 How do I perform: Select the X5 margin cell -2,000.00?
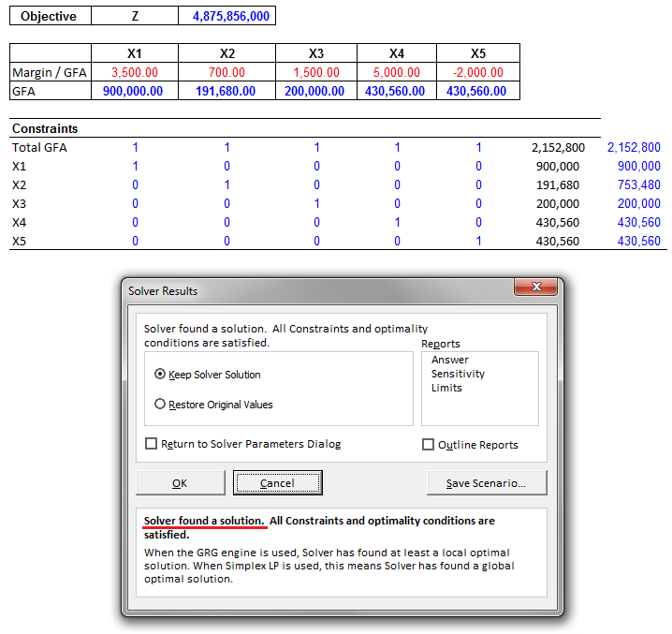pos(477,72)
